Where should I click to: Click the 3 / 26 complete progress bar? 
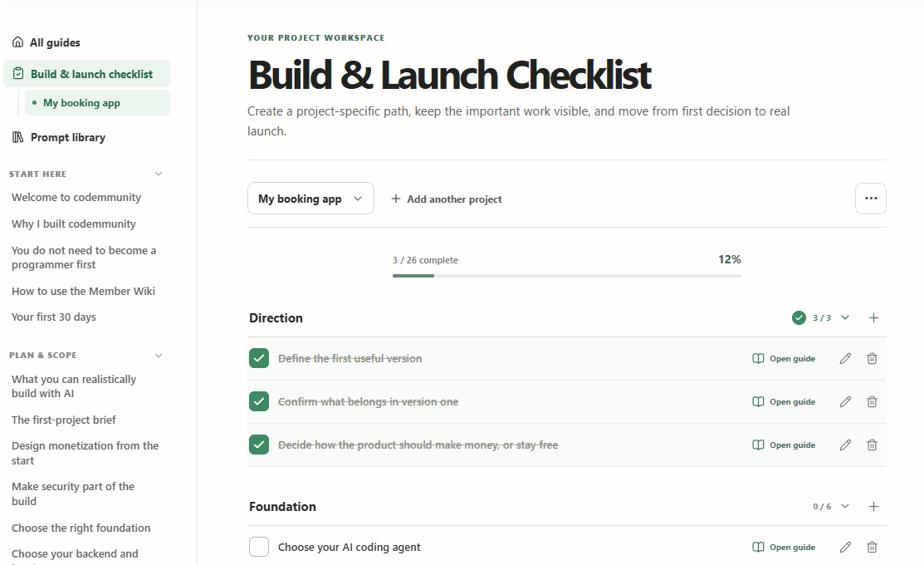point(567,275)
